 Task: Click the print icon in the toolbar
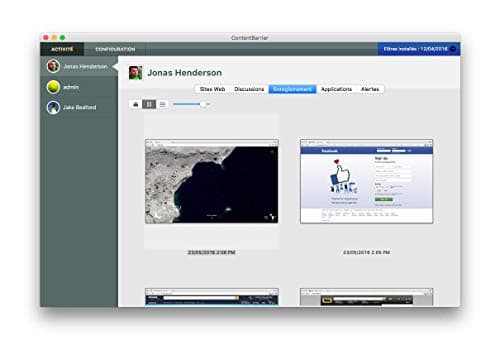[x=136, y=104]
